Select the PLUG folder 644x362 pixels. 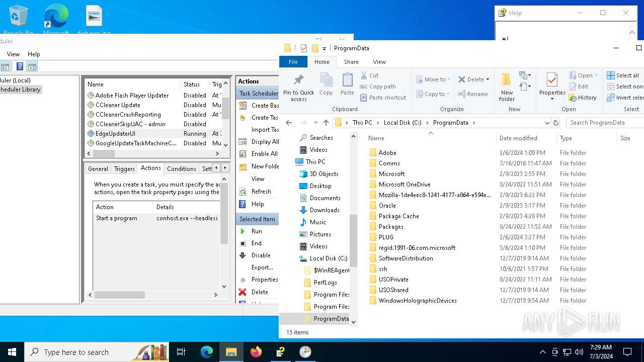tap(386, 237)
